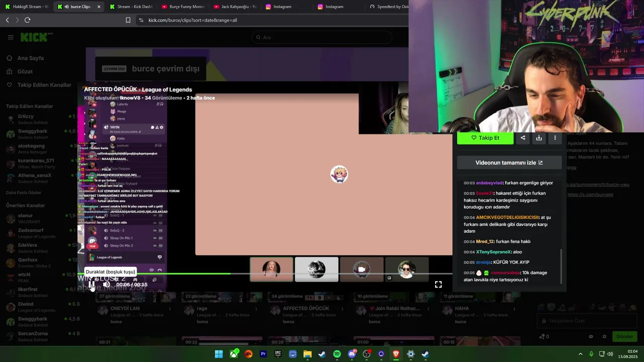644x362 pixels.
Task: Click the green Takip Et button
Action: [485, 138]
